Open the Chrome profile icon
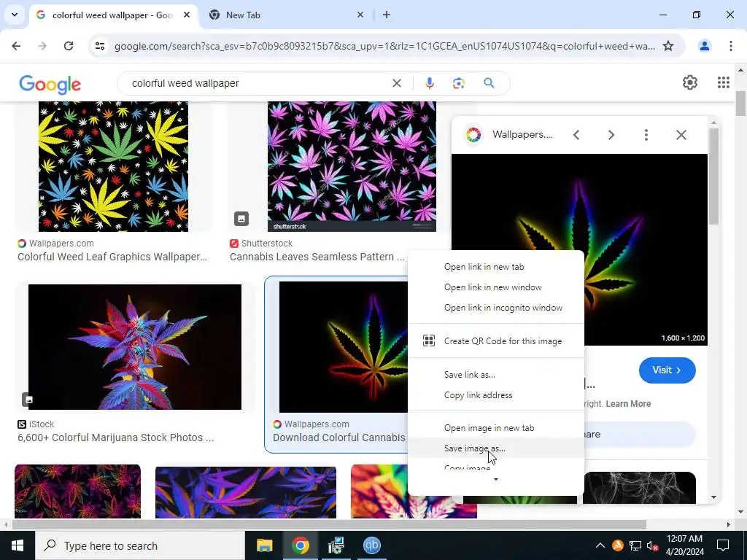The height and width of the screenshot is (560, 747). (x=704, y=46)
